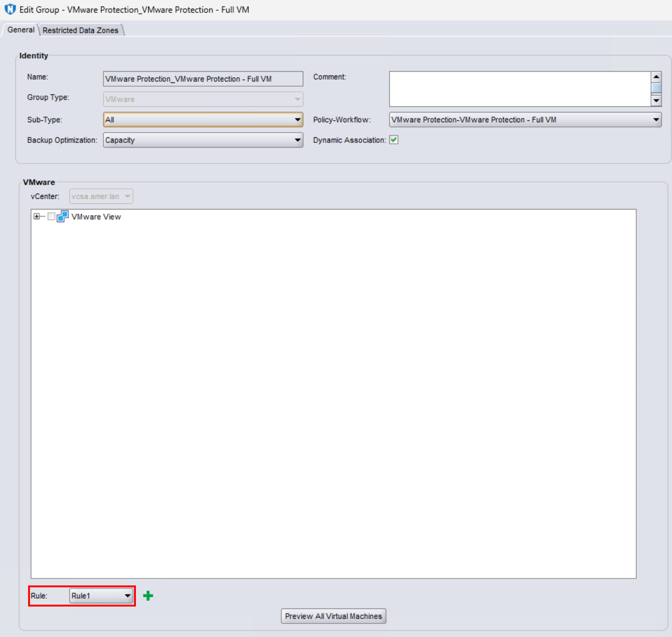This screenshot has width=672, height=637.
Task: Expand the VMware View tree node
Action: point(36,217)
